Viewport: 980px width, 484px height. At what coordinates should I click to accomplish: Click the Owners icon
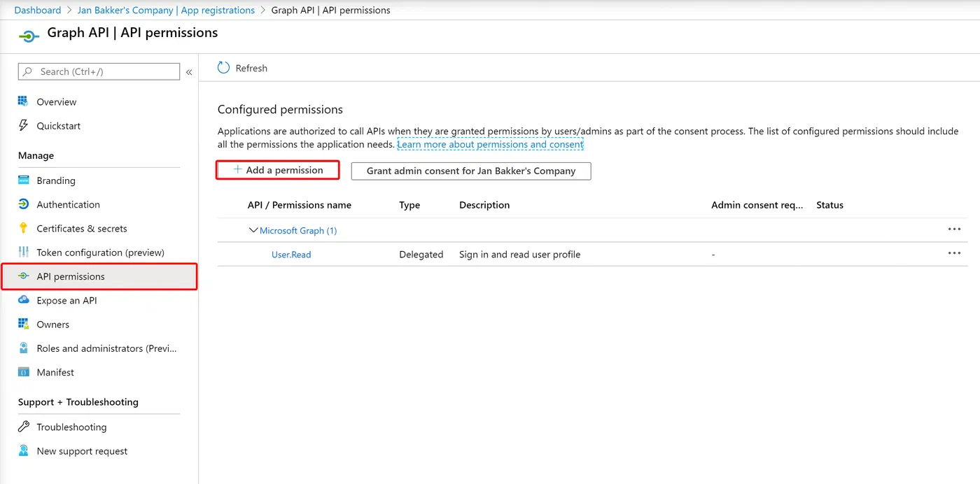23,325
